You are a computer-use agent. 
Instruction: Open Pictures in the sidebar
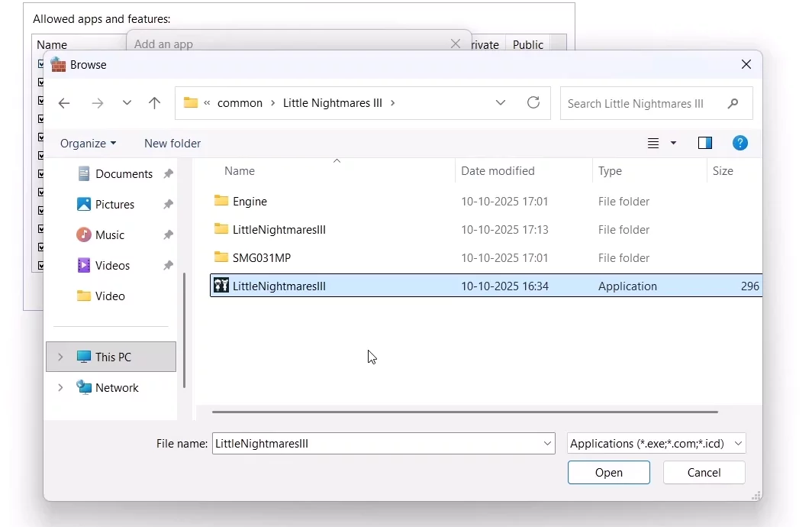114,205
